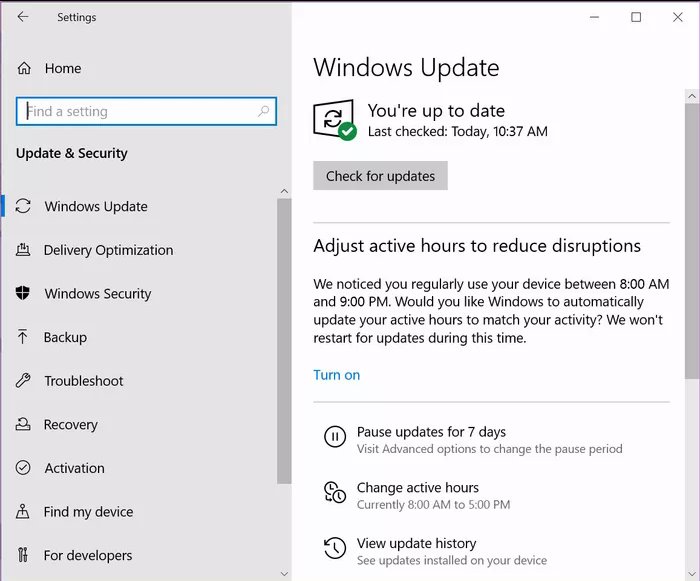Select Windows Update in the sidebar

96,206
